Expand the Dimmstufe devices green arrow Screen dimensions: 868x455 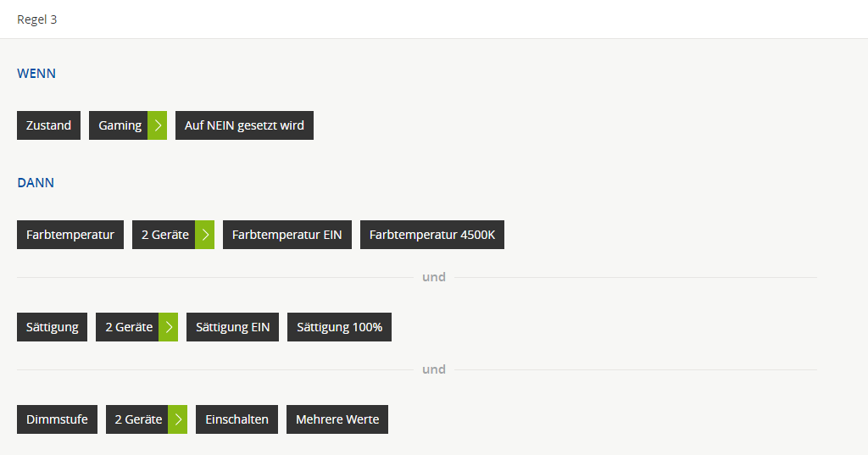178,419
